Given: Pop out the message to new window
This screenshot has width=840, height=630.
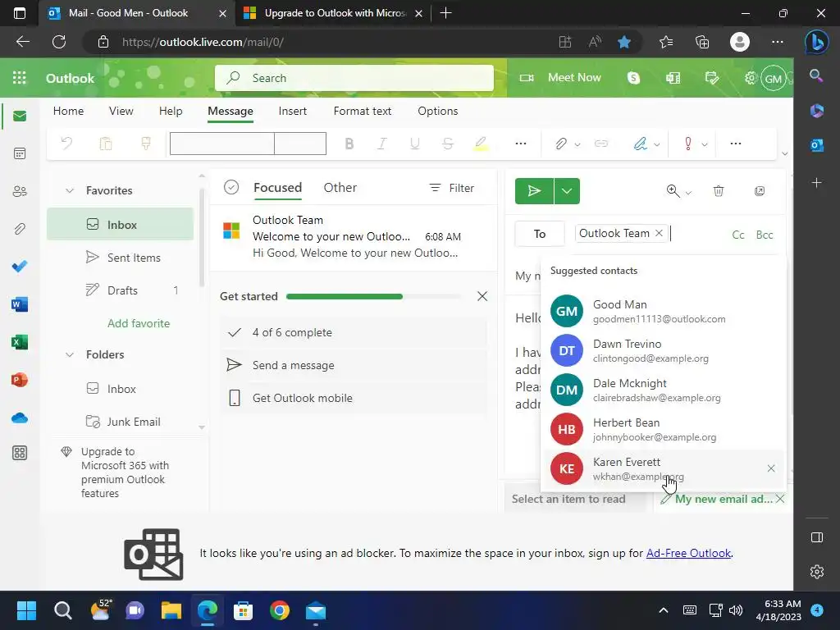Looking at the screenshot, I should point(760,190).
